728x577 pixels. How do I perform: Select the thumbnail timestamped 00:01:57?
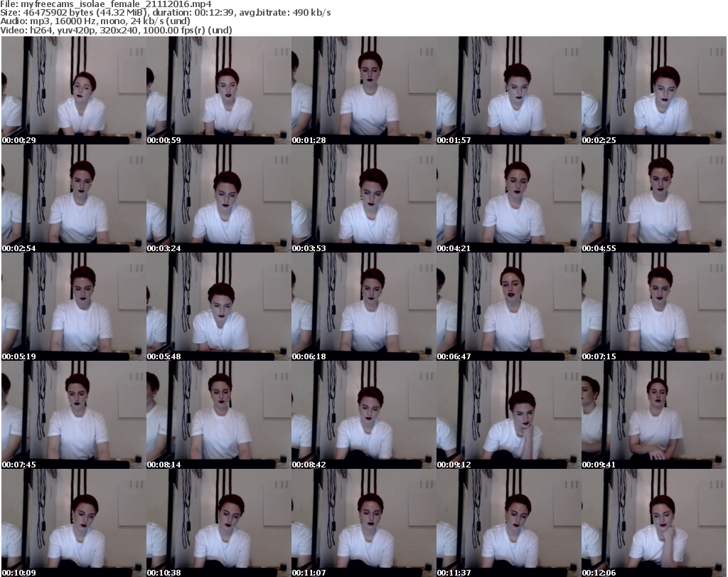(509, 90)
